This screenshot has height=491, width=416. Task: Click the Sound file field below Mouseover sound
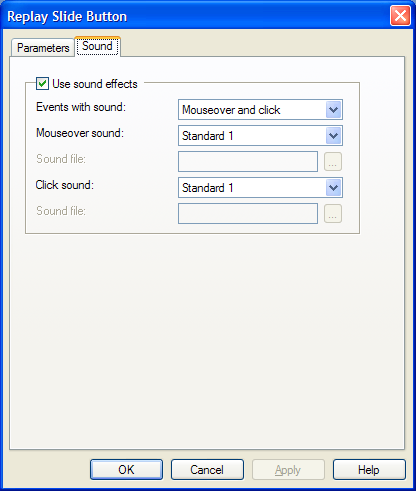248,162
